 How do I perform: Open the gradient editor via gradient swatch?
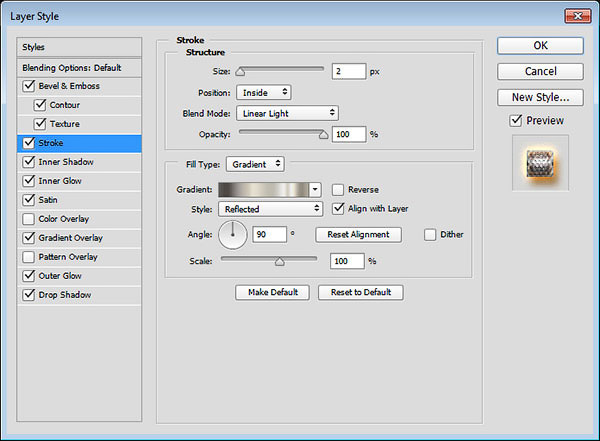pos(264,189)
